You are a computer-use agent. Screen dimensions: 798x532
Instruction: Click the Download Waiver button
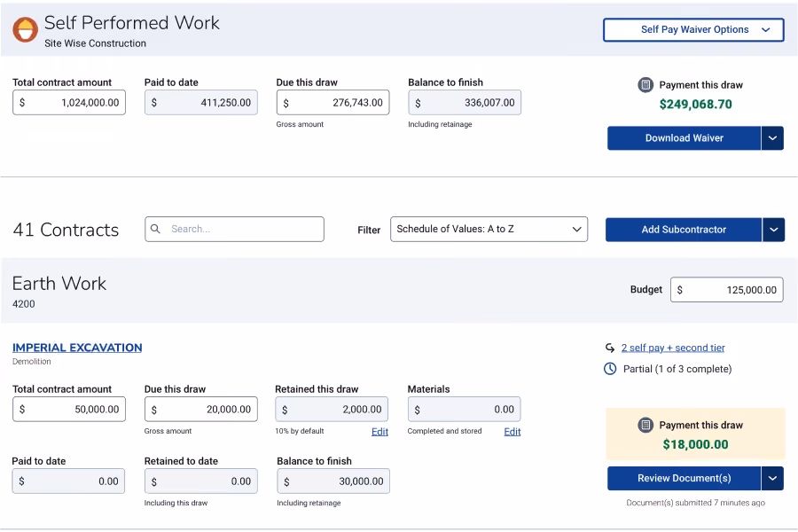coord(684,138)
